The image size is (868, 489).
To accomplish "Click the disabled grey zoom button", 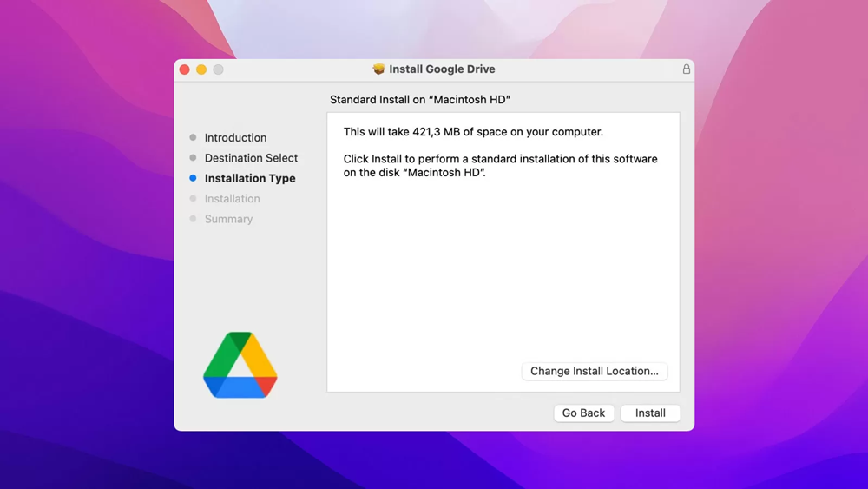I will tap(218, 69).
